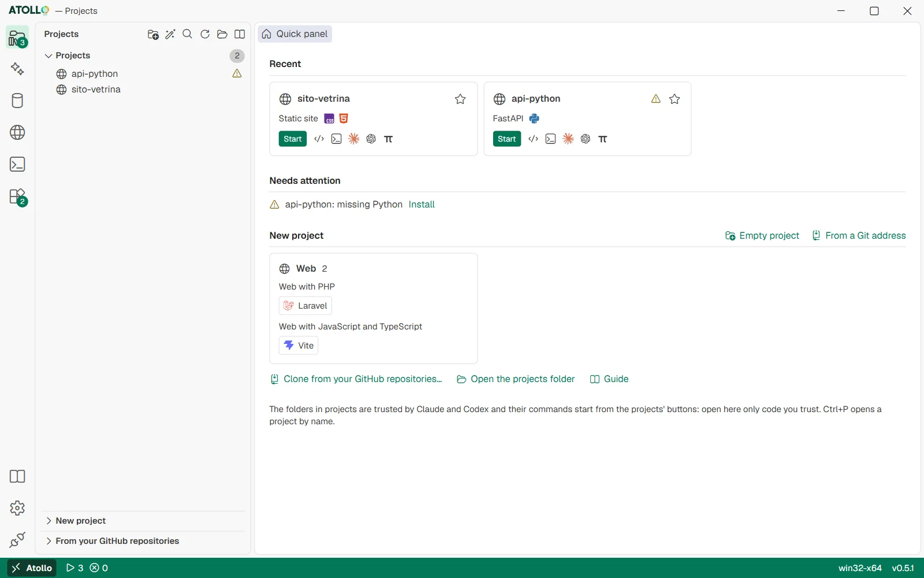The width and height of the screenshot is (924, 578).
Task: Star the api-python project as favorite
Action: (675, 99)
